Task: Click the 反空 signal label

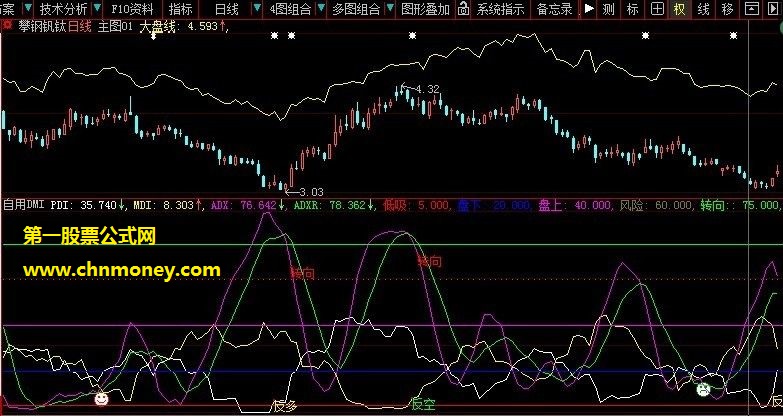Action: [x=422, y=404]
